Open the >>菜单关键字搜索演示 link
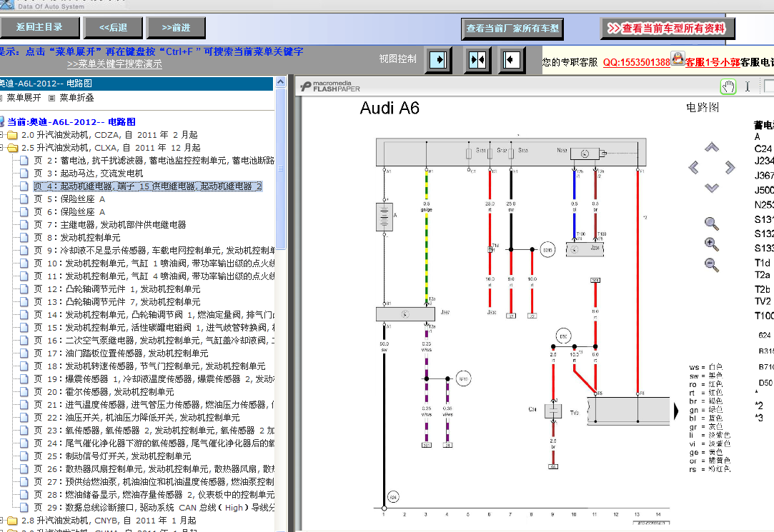 point(114,64)
